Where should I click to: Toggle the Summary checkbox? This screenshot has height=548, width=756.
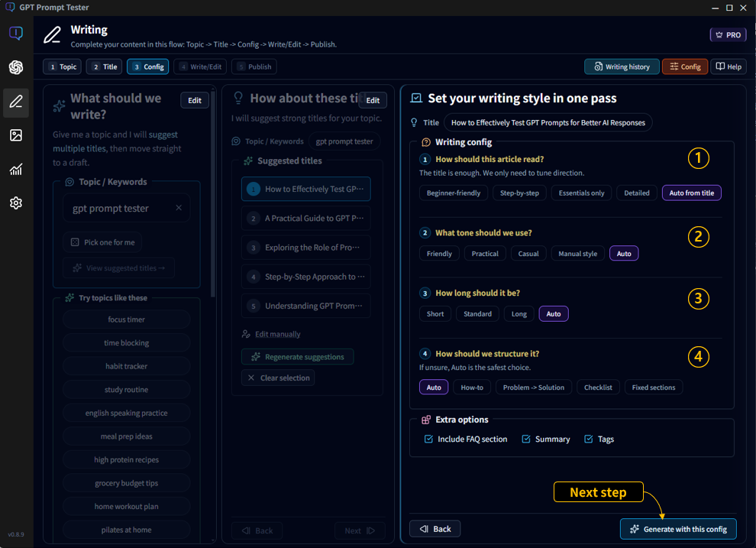(525, 439)
